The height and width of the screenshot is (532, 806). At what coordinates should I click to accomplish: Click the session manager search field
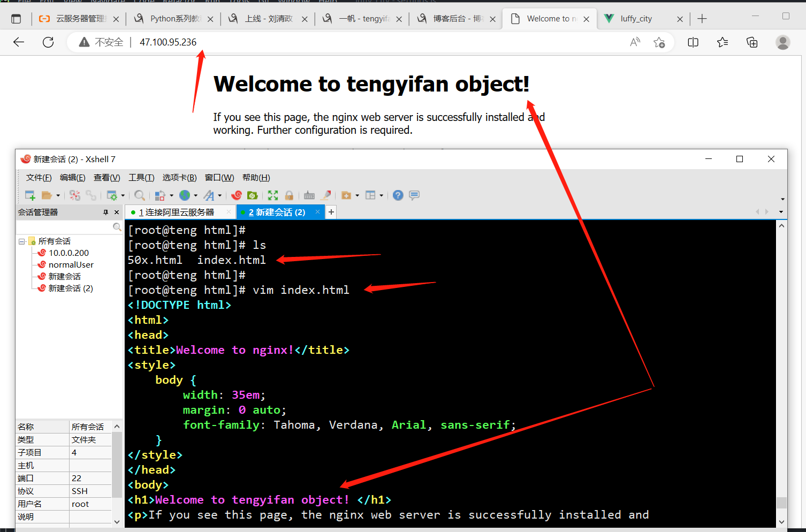pos(70,227)
